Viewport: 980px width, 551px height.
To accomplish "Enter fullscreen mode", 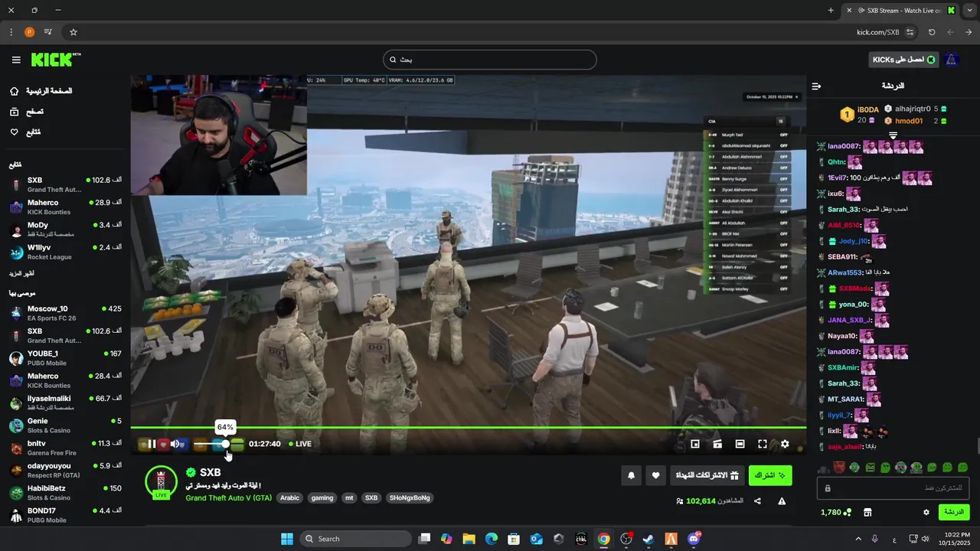I will [x=763, y=444].
